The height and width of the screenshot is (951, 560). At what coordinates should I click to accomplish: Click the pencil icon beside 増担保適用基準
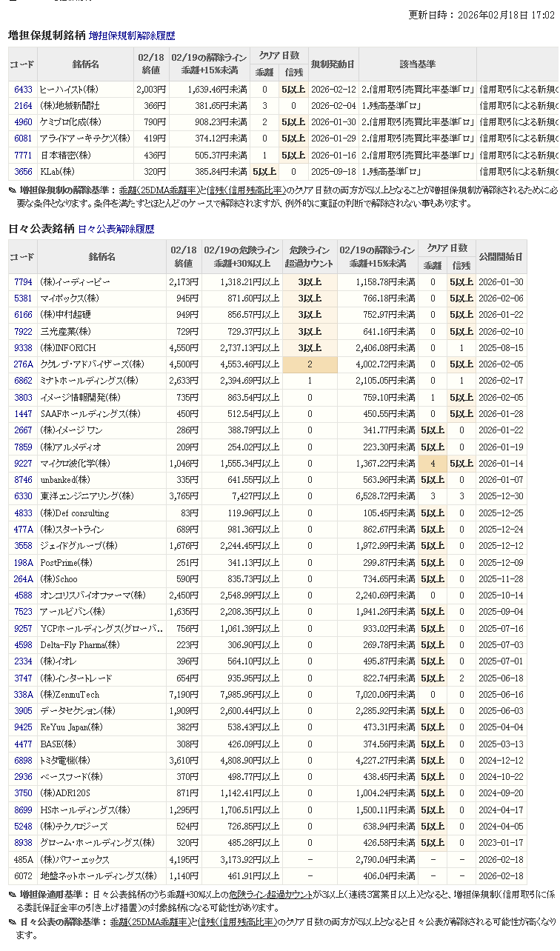point(13,895)
